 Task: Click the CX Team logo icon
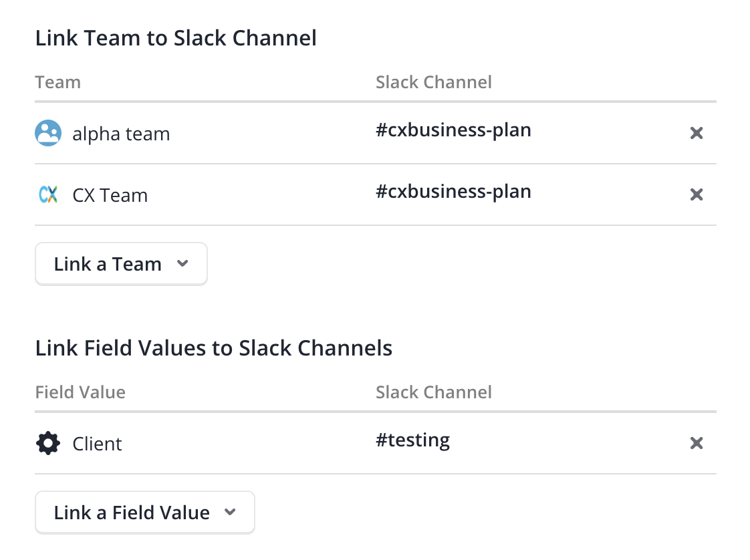click(48, 194)
